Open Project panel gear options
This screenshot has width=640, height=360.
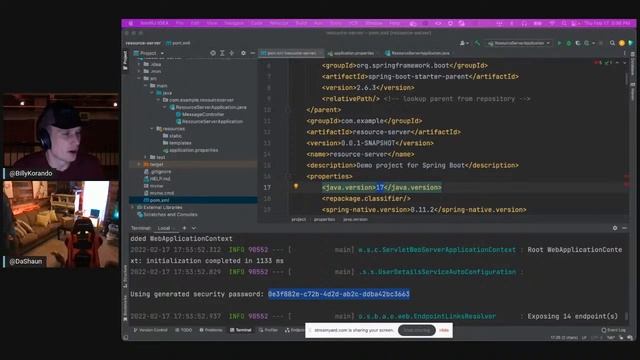point(243,53)
